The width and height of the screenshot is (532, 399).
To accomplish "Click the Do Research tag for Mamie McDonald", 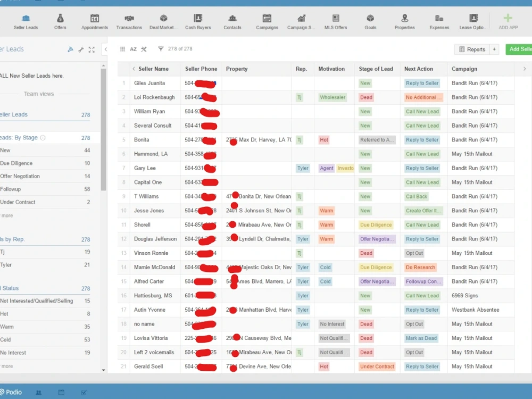I will coord(420,268).
